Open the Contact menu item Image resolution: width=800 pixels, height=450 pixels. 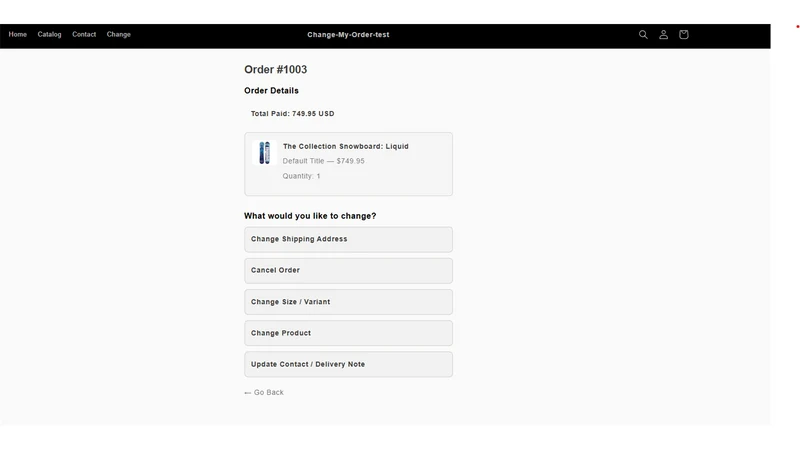(84, 35)
